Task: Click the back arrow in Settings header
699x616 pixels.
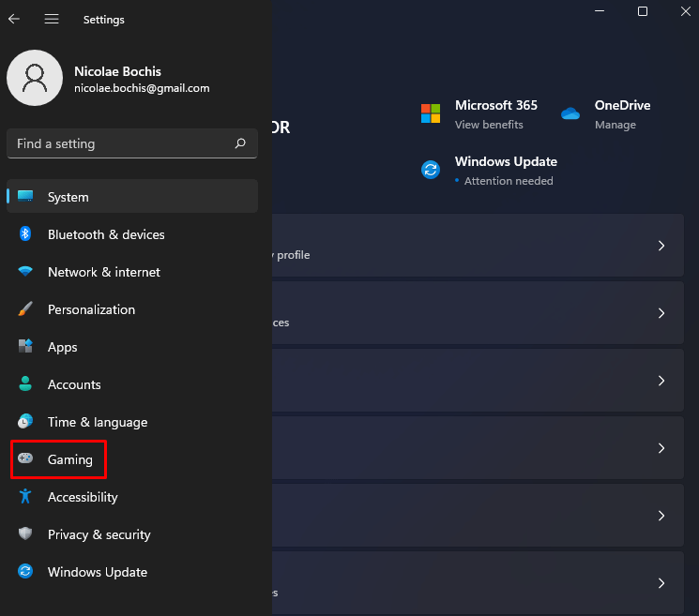Action: pyautogui.click(x=14, y=19)
